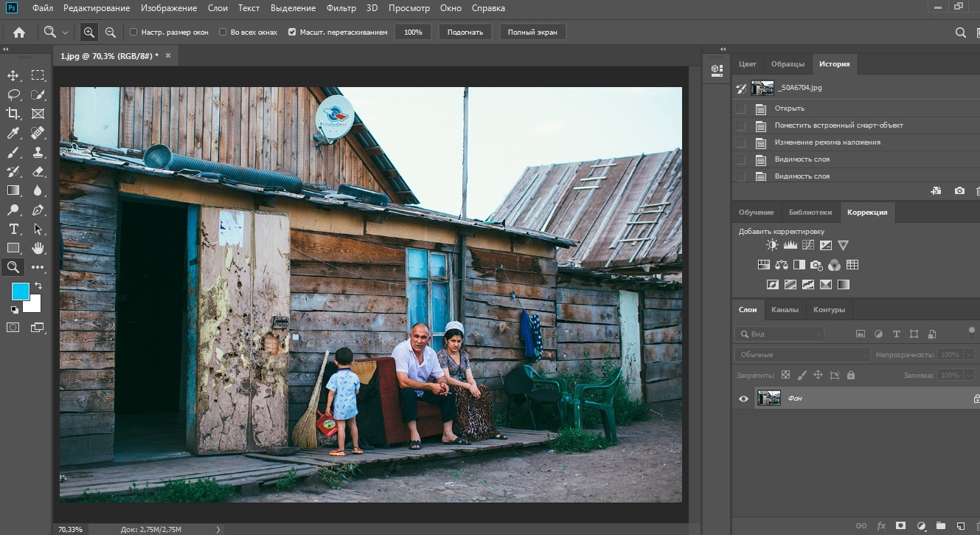Viewport: 980px width, 535px height.
Task: Click the Полный экран button
Action: pos(533,32)
